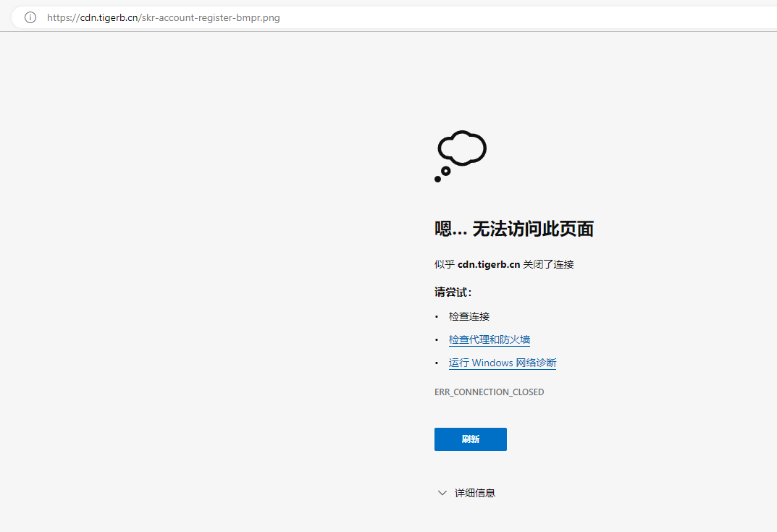Follow the proxy and firewall check link

click(490, 339)
